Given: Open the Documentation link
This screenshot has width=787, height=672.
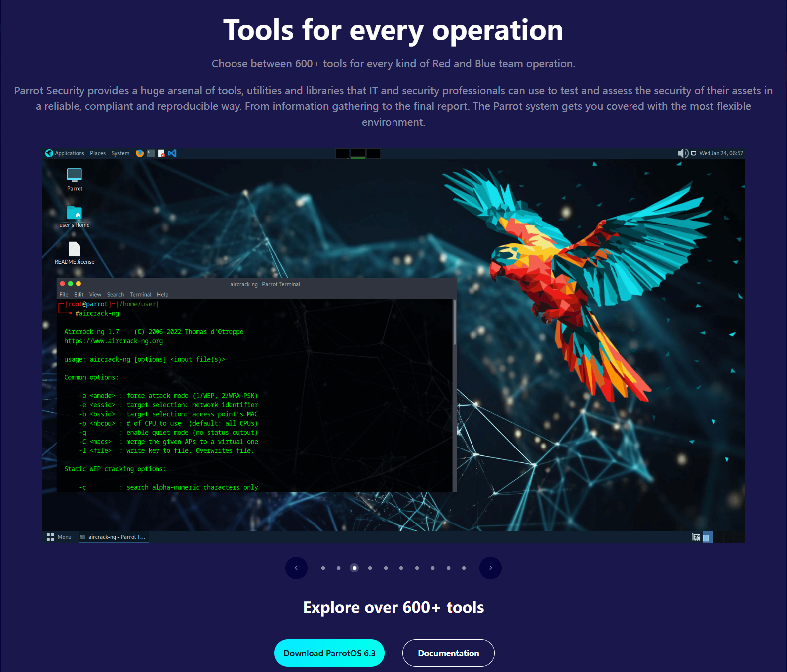Looking at the screenshot, I should click(449, 653).
